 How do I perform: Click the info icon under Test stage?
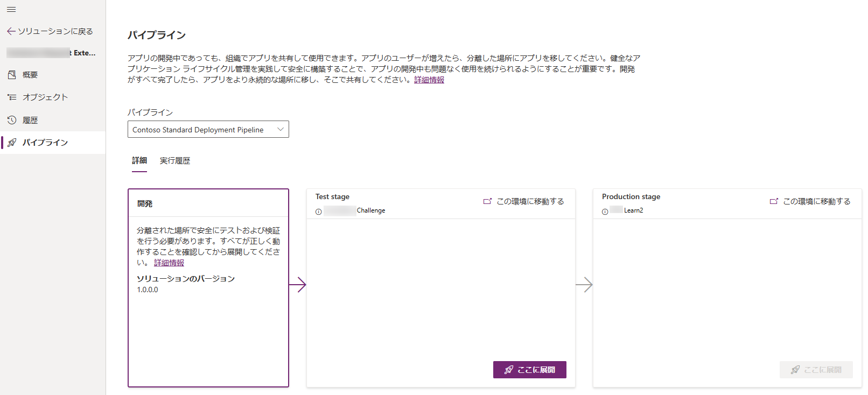[319, 211]
